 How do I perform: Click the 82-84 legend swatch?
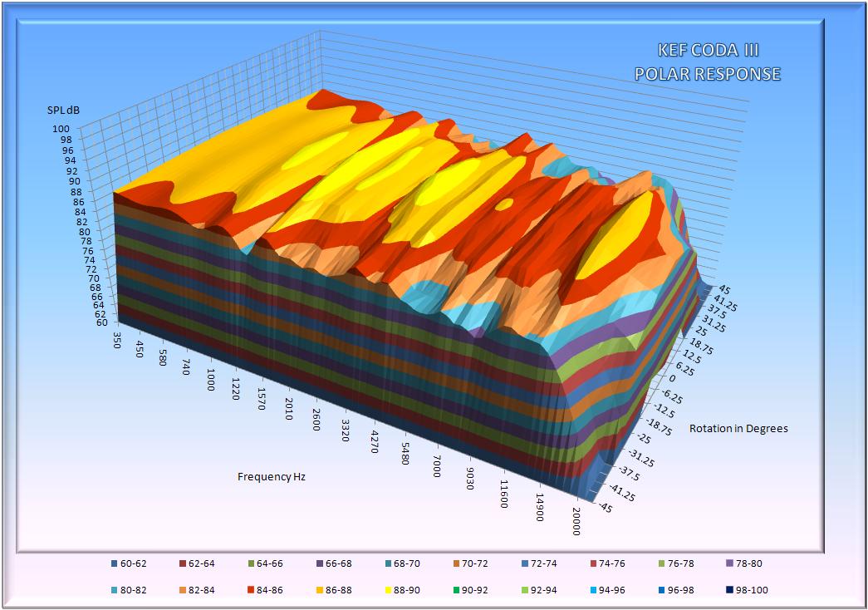[x=183, y=590]
